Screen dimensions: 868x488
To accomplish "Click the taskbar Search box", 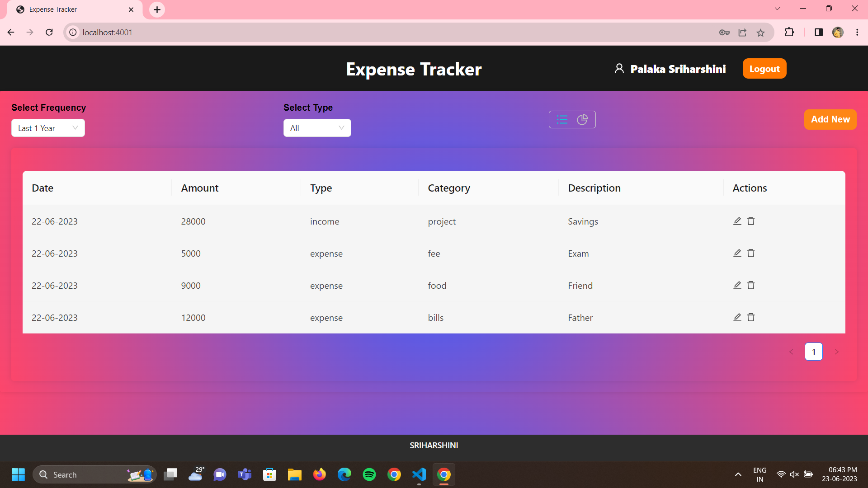I will [94, 474].
